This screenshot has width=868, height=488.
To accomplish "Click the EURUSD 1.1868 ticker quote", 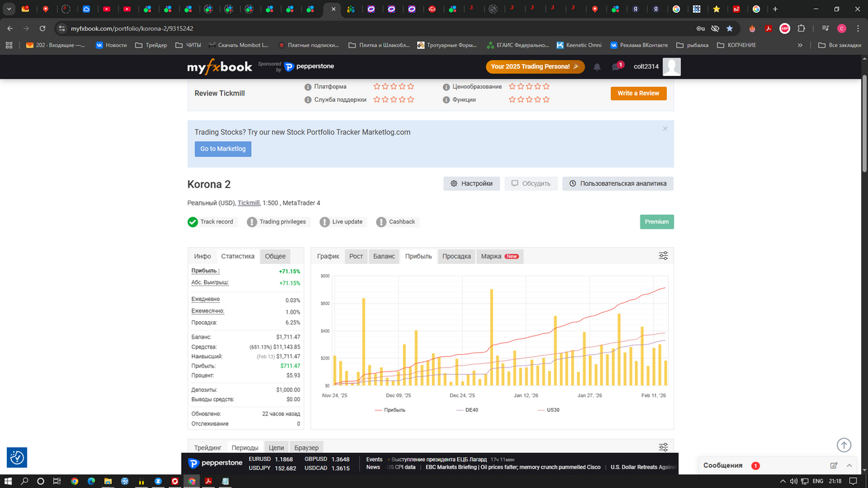I will [271, 460].
